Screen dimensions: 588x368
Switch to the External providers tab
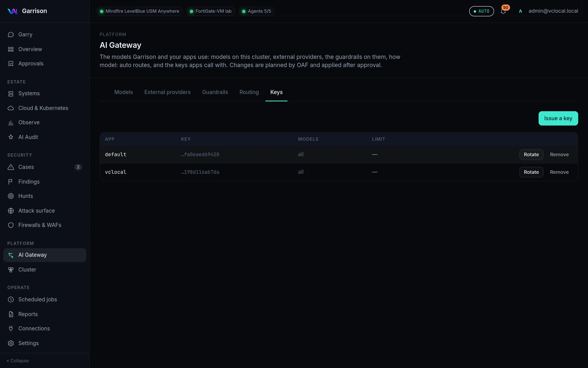tap(167, 92)
